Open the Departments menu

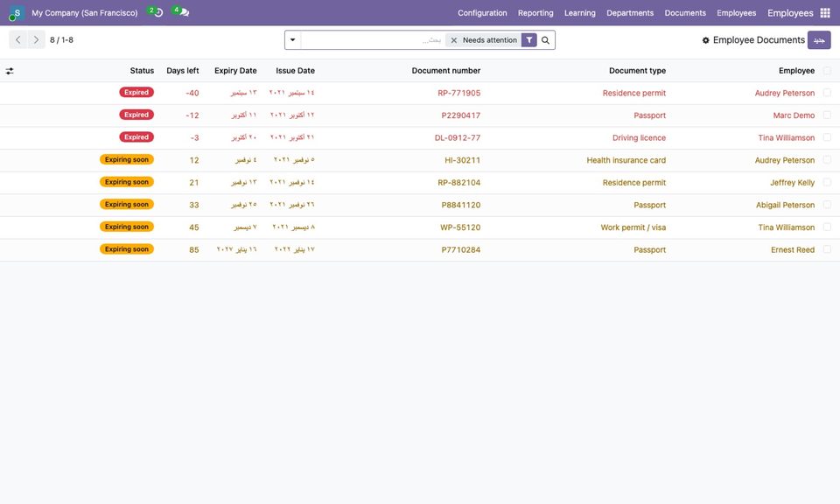[x=630, y=13]
